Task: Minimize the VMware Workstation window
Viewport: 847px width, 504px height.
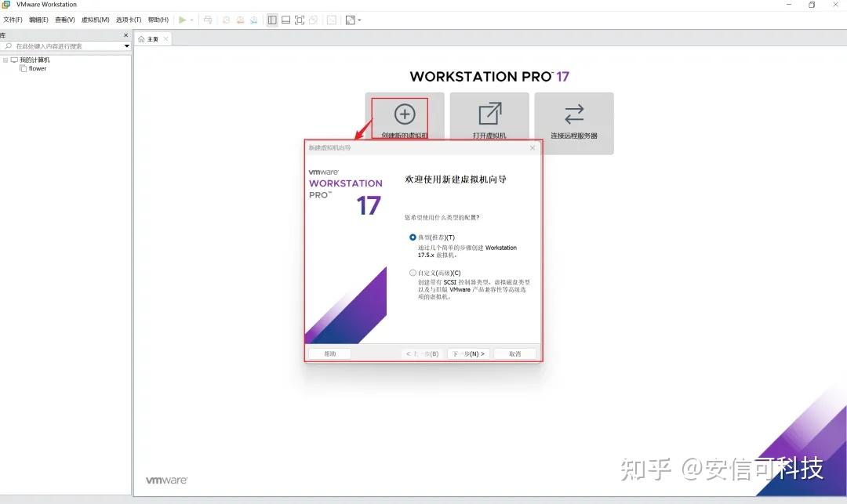Action: point(789,5)
